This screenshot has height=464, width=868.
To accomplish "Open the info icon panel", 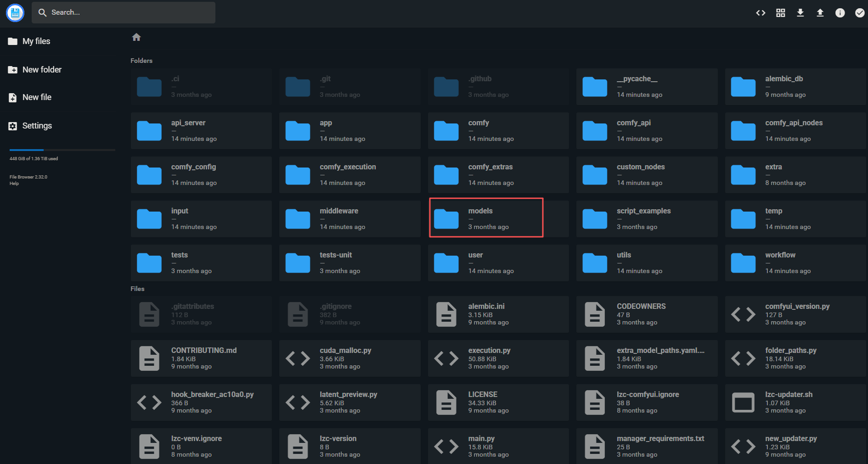I will (x=840, y=13).
